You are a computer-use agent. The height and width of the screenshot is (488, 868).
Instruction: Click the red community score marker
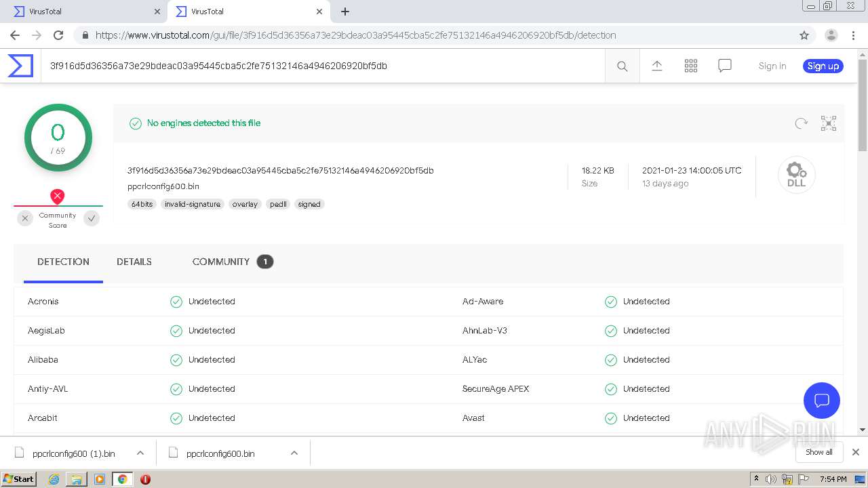point(58,197)
